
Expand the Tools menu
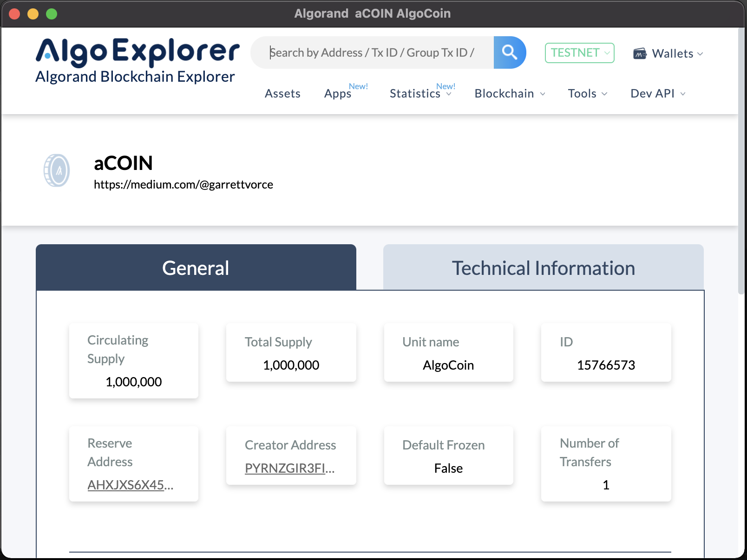point(587,93)
